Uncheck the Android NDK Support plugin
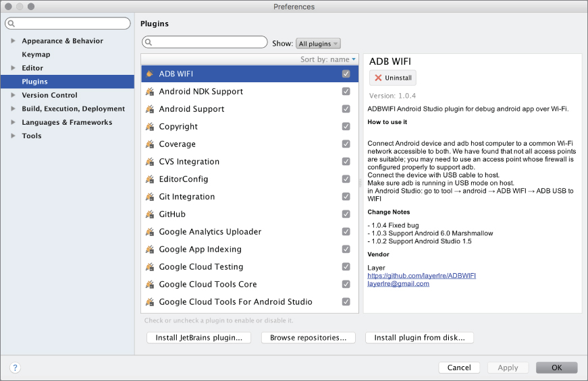 tap(346, 92)
